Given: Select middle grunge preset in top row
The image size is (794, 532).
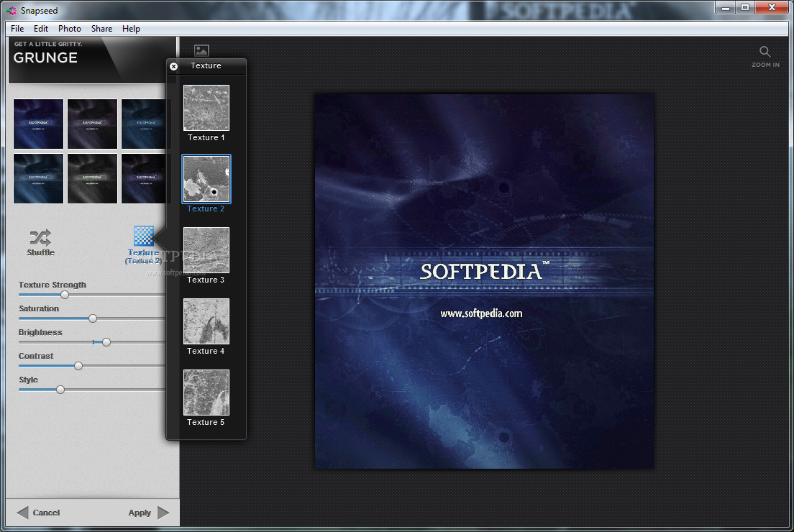Looking at the screenshot, I should click(92, 124).
